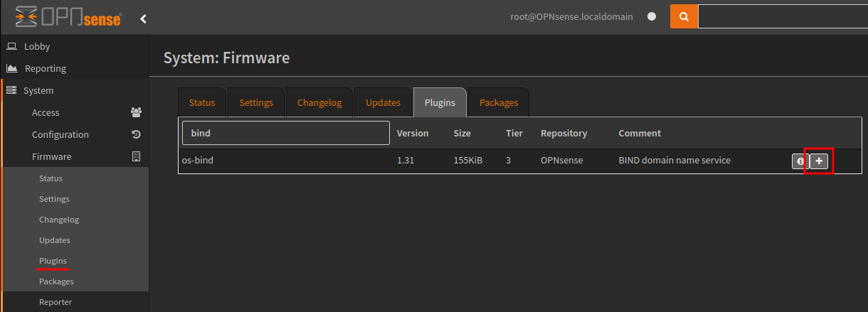Switch to the Status tab

[x=202, y=102]
